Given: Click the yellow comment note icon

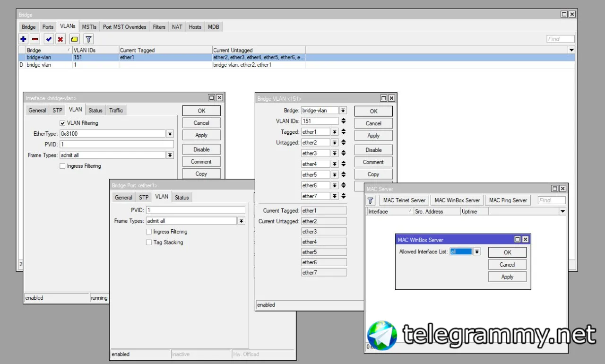Looking at the screenshot, I should pos(75,39).
